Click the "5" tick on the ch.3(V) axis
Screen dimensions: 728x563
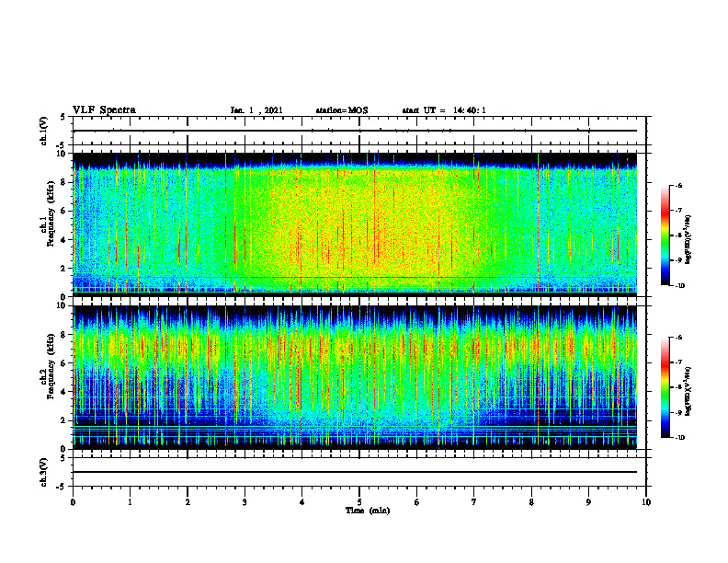pyautogui.click(x=63, y=458)
